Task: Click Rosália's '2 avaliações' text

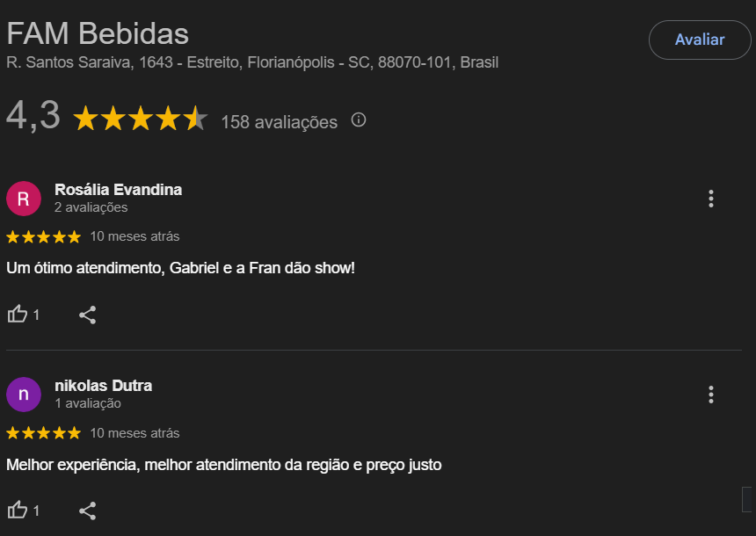Action: click(91, 207)
